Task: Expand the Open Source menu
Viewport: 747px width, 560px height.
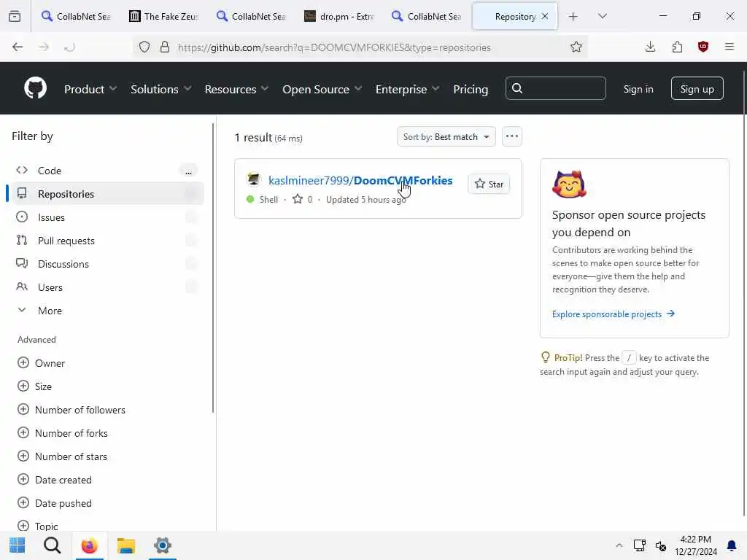Action: click(322, 89)
